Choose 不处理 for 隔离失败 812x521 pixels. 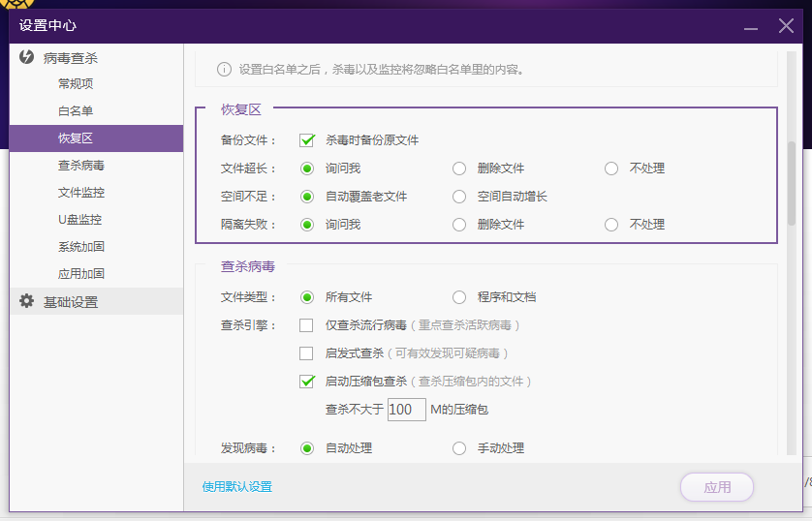point(611,225)
